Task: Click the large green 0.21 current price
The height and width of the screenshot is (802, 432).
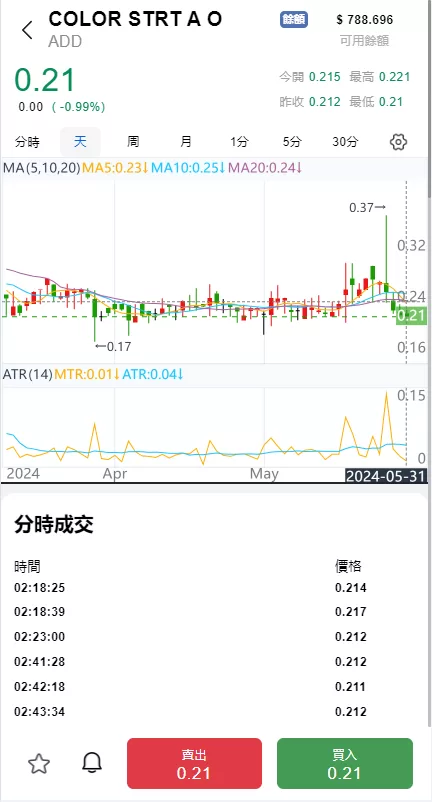Action: [45, 80]
